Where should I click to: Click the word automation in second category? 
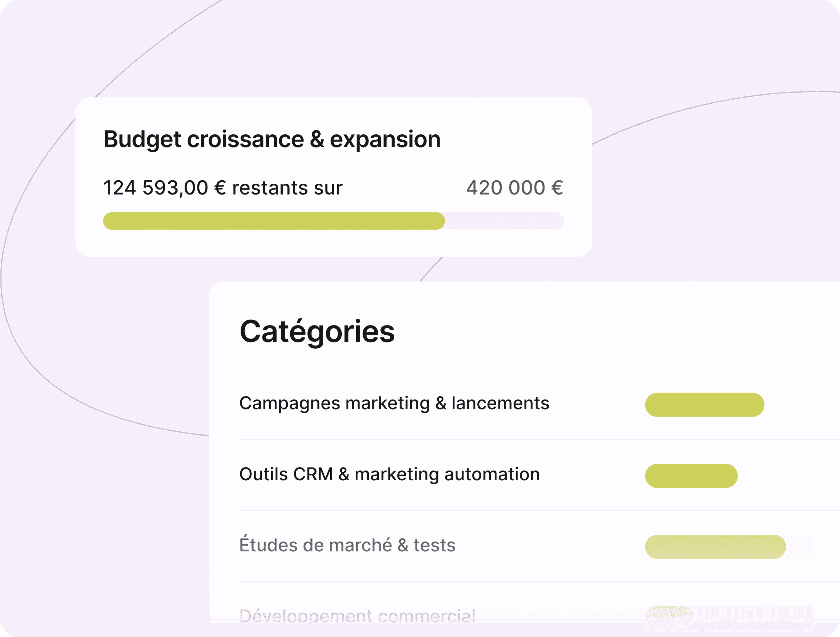tap(492, 474)
